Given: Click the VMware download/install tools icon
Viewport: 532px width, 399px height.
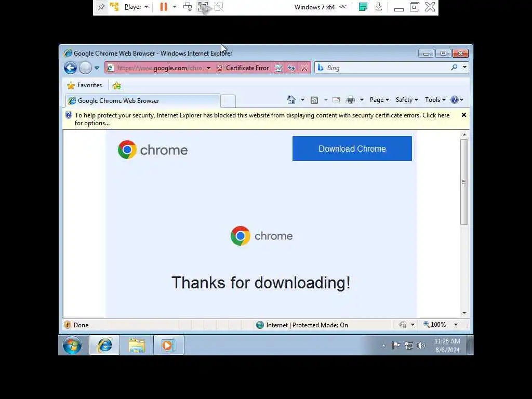Looking at the screenshot, I should pos(379,7).
